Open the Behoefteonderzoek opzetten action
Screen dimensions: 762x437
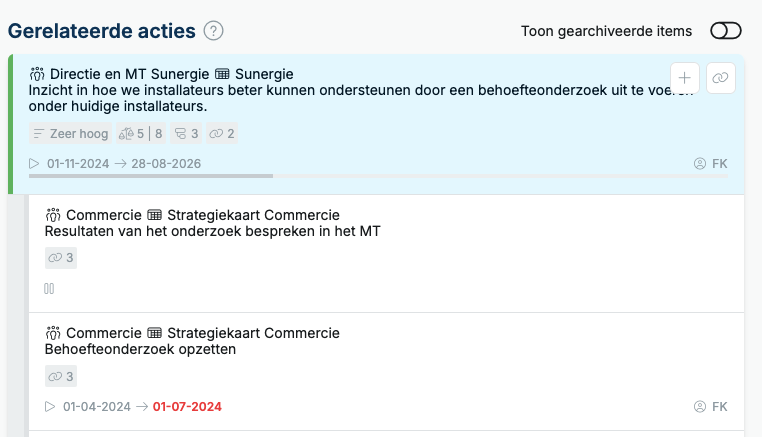pyautogui.click(x=140, y=350)
